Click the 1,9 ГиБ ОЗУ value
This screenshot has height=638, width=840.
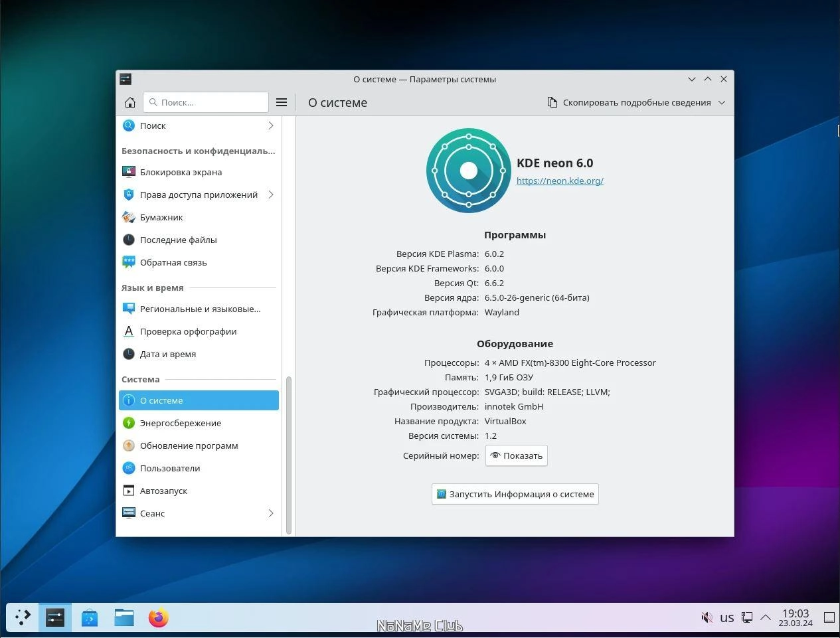(x=509, y=377)
